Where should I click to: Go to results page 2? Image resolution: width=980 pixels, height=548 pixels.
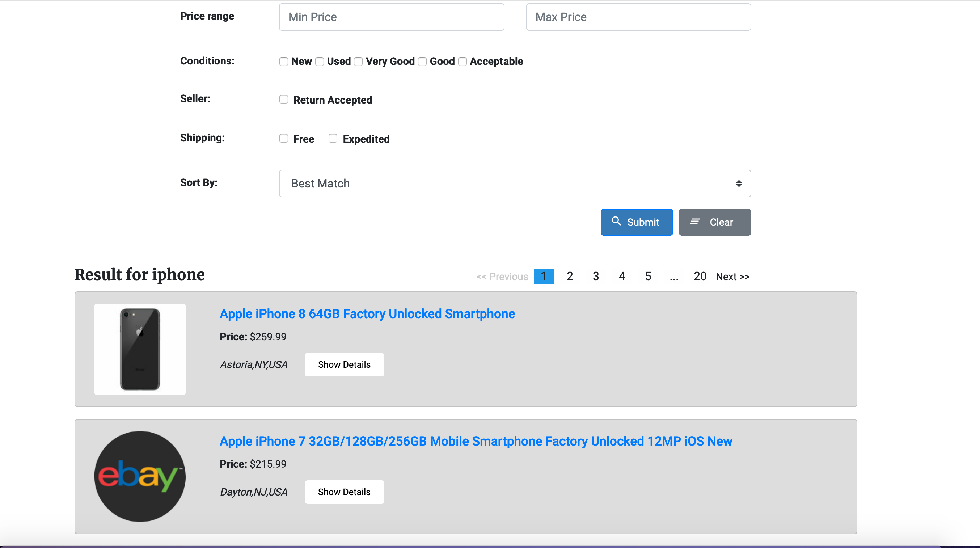click(570, 276)
